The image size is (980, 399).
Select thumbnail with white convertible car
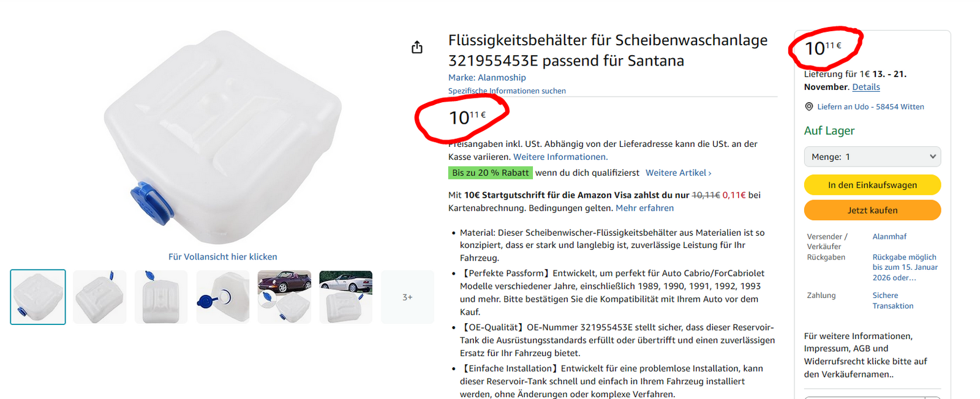tap(346, 297)
